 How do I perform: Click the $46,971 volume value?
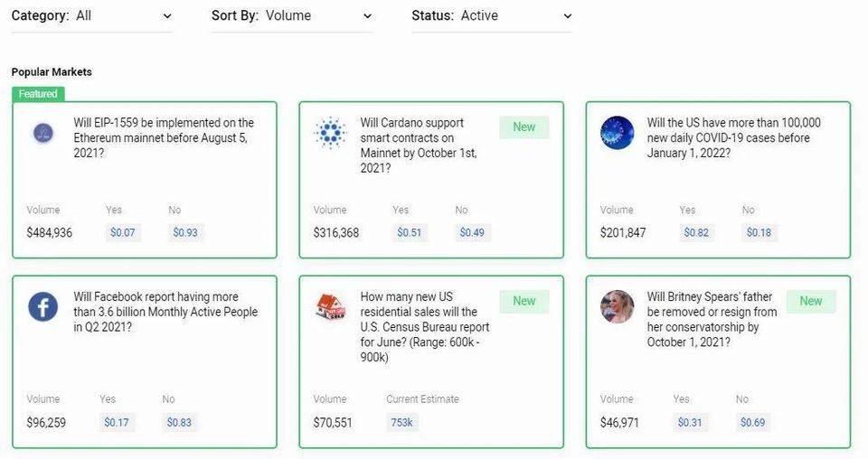(619, 423)
